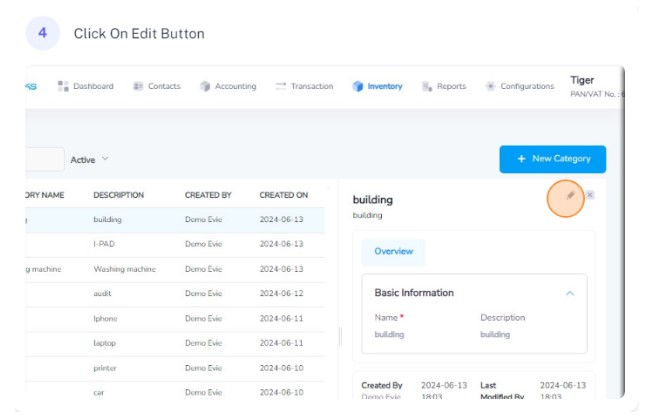
Task: Select the laptop row
Action: 175,343
